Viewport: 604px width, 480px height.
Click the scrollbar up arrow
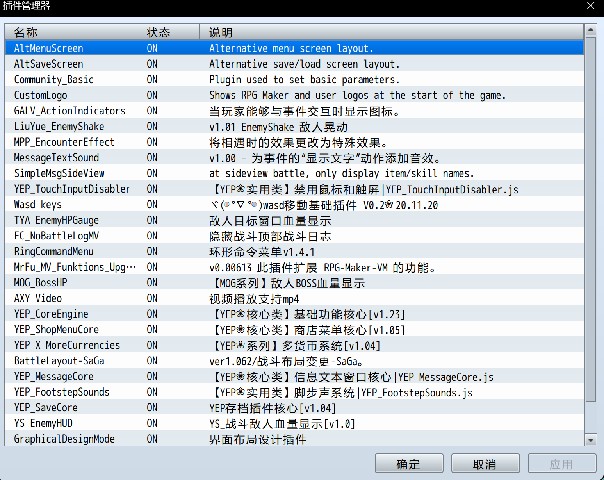(590, 30)
